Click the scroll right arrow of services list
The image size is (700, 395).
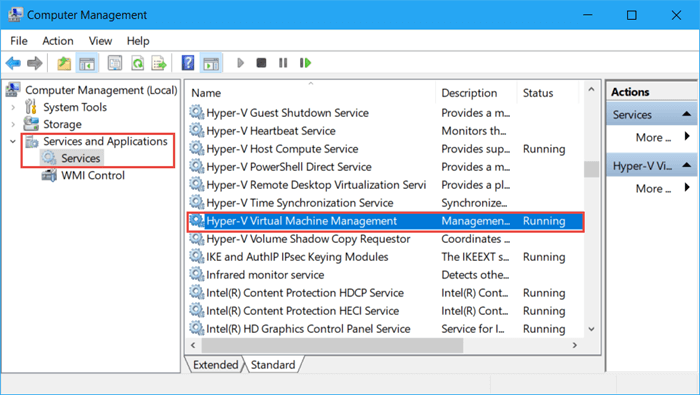[x=575, y=345]
